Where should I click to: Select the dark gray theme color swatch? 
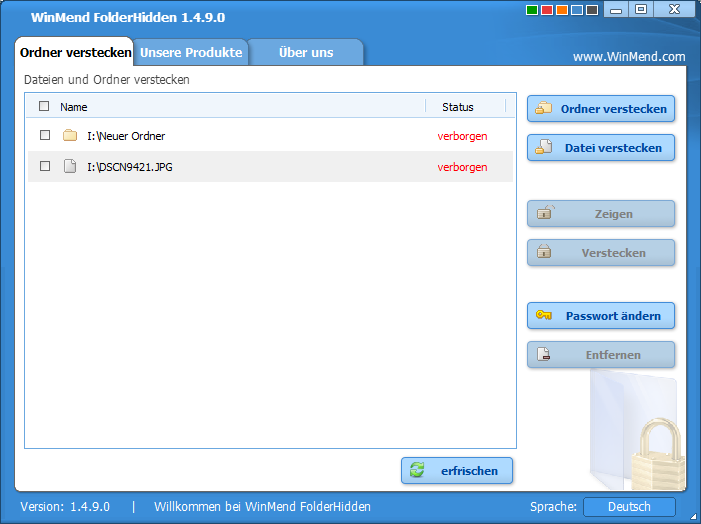point(592,10)
